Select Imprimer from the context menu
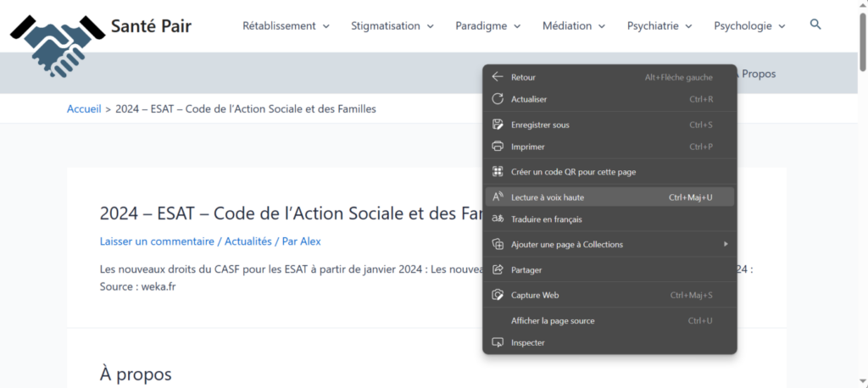This screenshot has width=868, height=388. tap(609, 147)
